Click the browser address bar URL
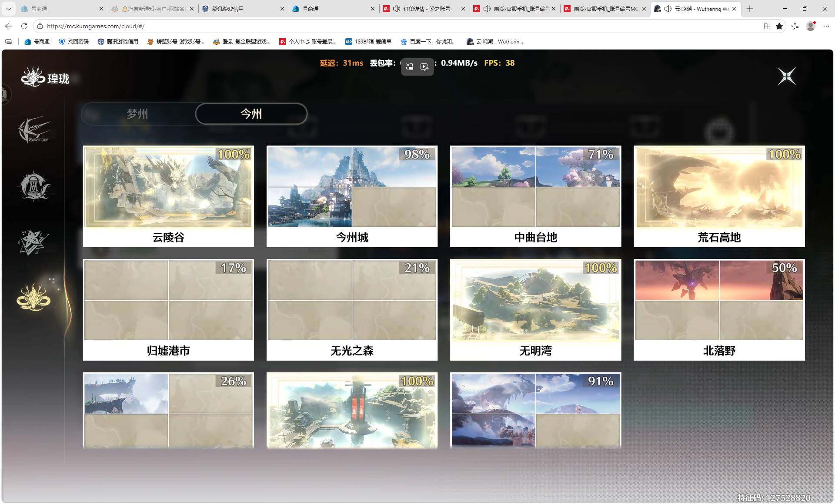835x504 pixels. coord(96,26)
